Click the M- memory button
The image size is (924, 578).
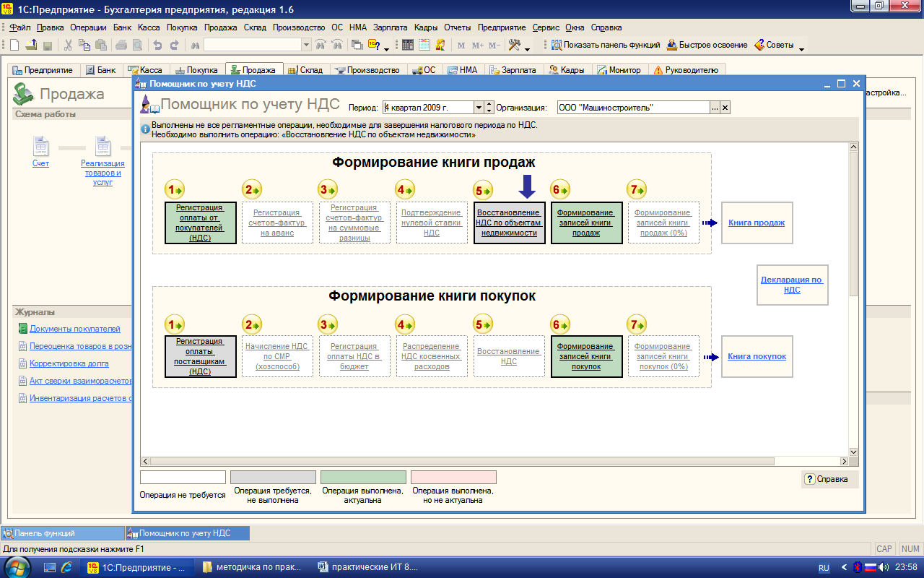tap(494, 45)
